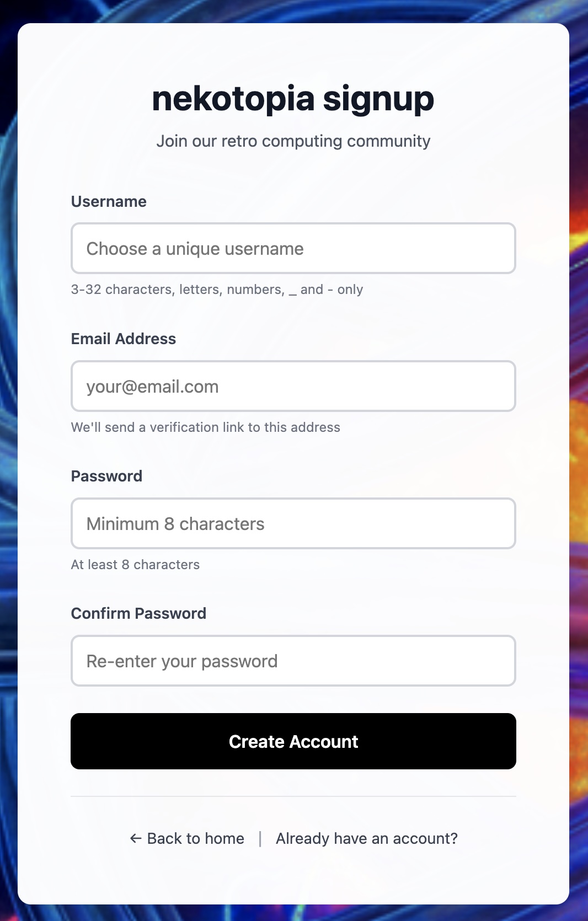
Task: Select the Minimum 8 characters password field
Action: [293, 524]
